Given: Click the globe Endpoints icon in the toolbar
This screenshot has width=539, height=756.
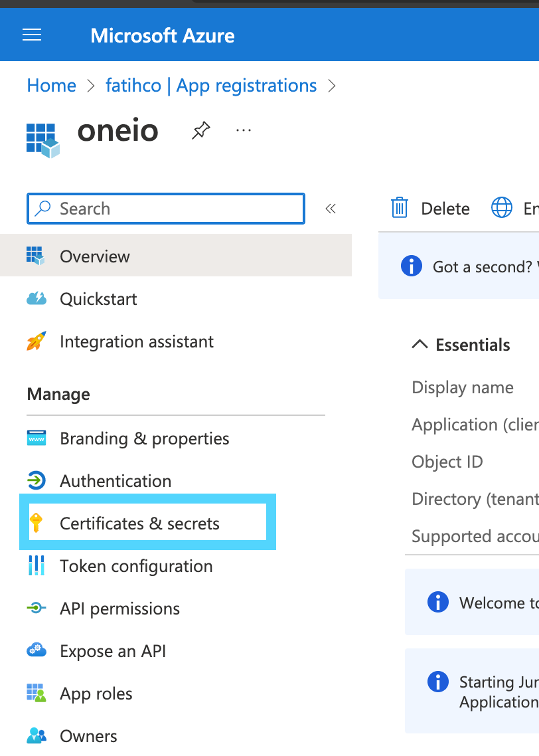Looking at the screenshot, I should point(501,208).
